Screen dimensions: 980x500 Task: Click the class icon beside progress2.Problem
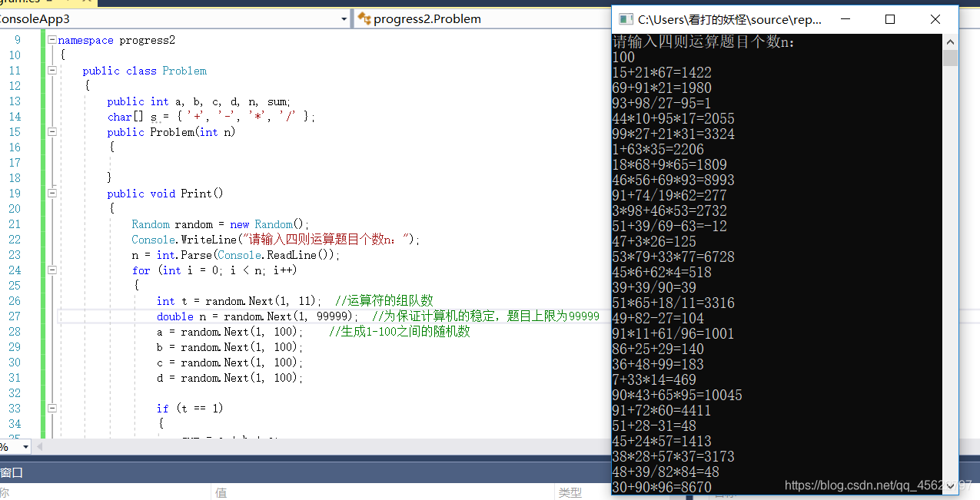click(364, 19)
